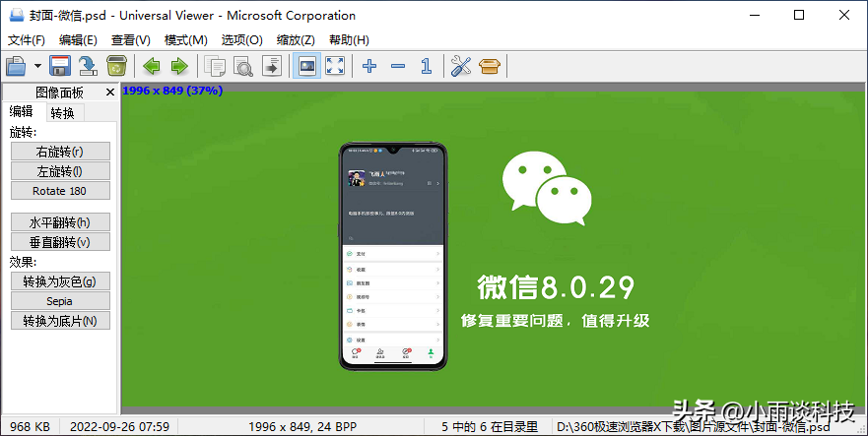The height and width of the screenshot is (436, 868).
Task: Click the 效果: label in panel
Action: [x=24, y=262]
